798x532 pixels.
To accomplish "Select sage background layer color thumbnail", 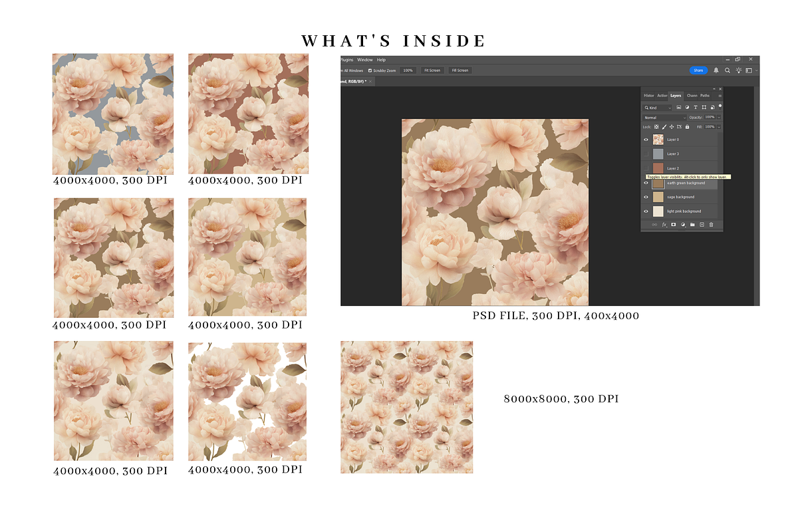I will click(x=658, y=197).
